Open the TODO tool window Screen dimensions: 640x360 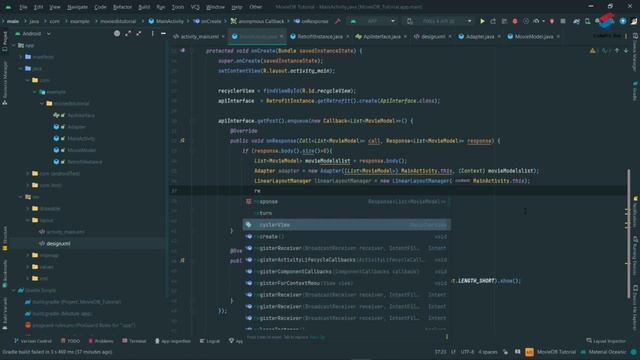pos(70,341)
